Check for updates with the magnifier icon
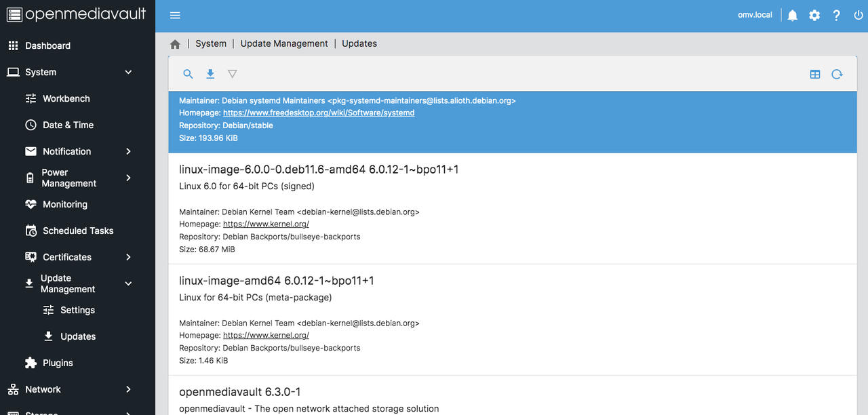Image resolution: width=868 pixels, height=415 pixels. point(189,74)
